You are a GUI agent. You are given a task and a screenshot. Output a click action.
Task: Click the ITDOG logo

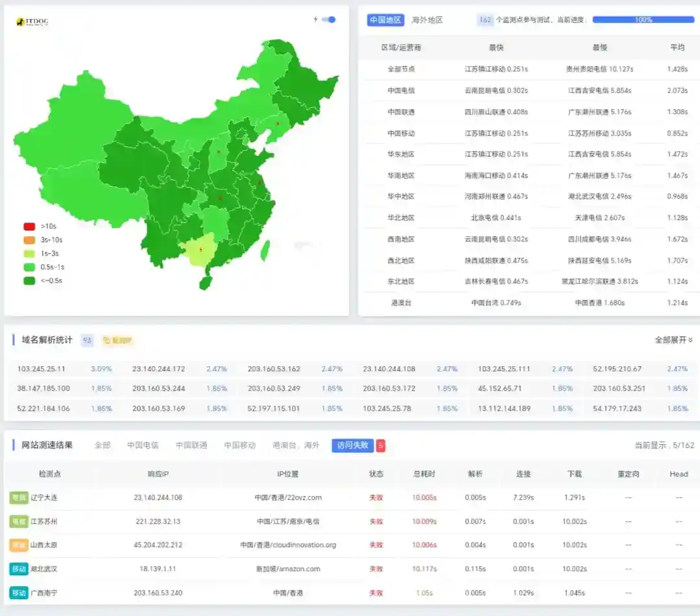32,21
